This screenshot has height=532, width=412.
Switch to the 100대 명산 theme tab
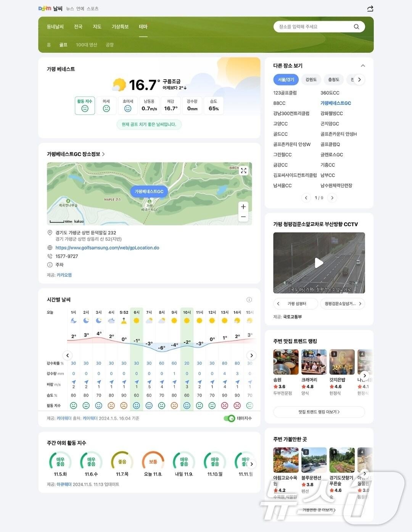[x=86, y=45]
